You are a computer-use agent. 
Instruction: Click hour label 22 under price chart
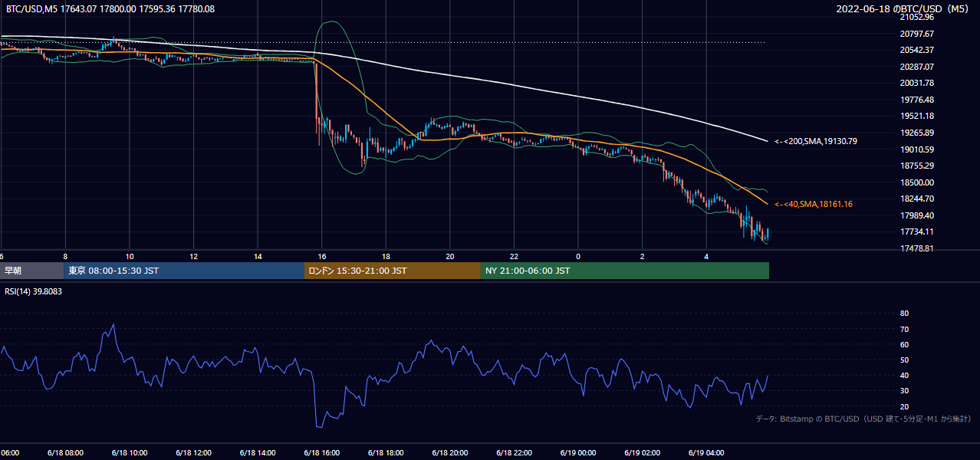coord(514,256)
